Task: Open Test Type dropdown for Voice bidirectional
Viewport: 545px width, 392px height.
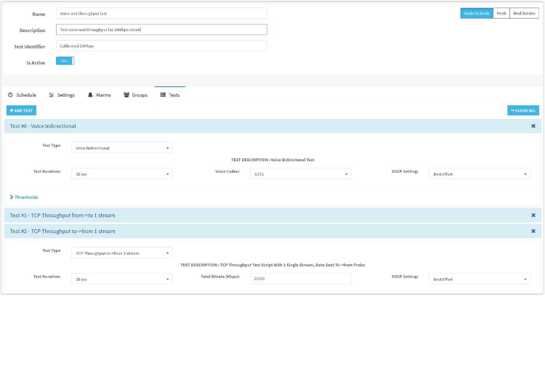Action: point(122,147)
